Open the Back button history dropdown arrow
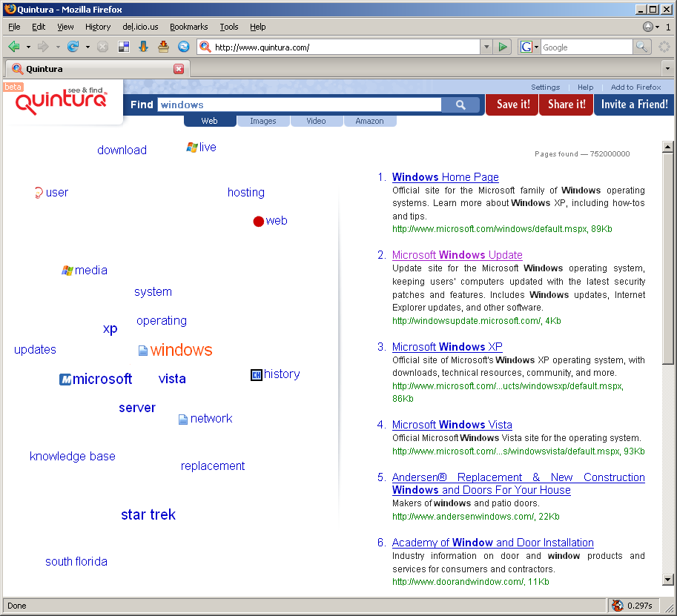The height and width of the screenshot is (616, 677). pos(28,47)
